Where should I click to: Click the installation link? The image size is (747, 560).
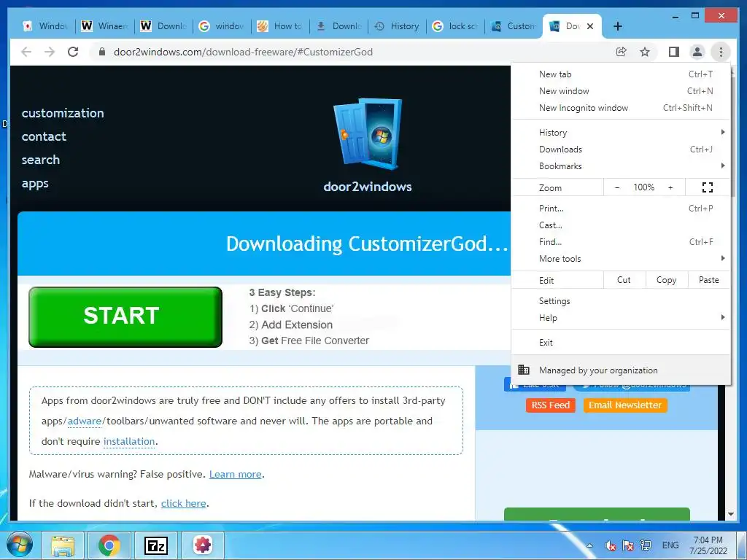(x=129, y=441)
